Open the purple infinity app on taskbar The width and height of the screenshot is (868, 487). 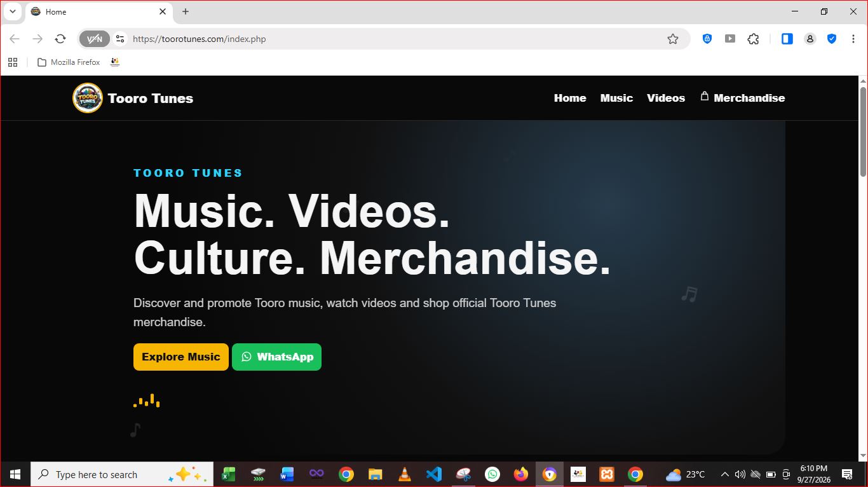316,474
